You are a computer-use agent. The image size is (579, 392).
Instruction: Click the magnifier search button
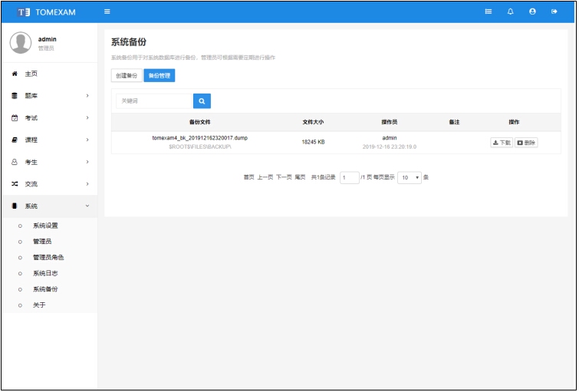202,100
